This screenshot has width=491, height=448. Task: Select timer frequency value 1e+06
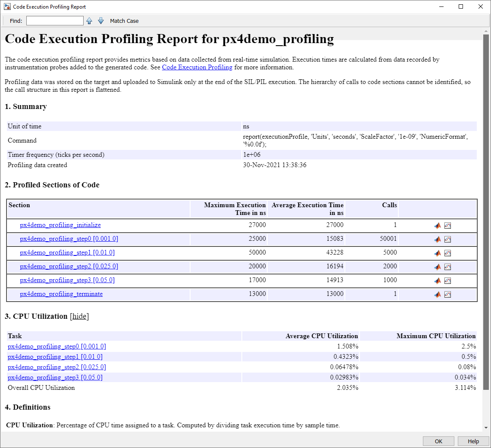tap(252, 155)
